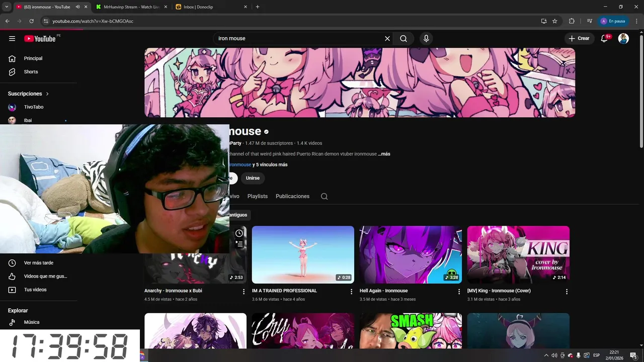The width and height of the screenshot is (644, 362).
Task: Go back with the browser back arrow
Action: (7, 21)
